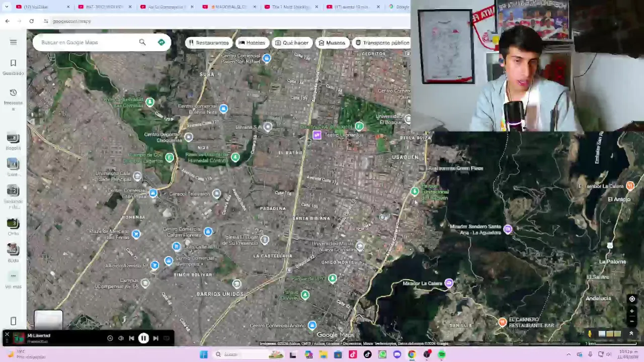This screenshot has width=644, height=362.
Task: Expand Ver más in the sidebar
Action: 13,281
